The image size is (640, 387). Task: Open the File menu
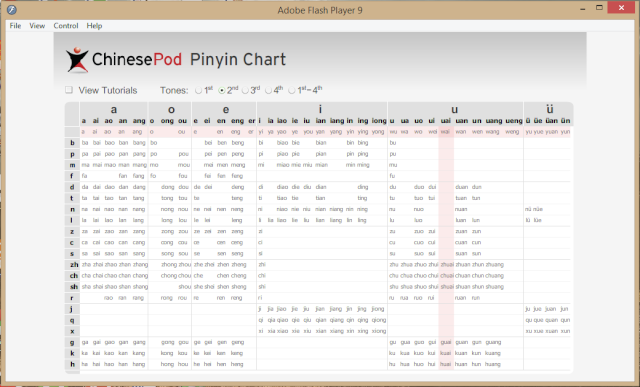click(15, 26)
